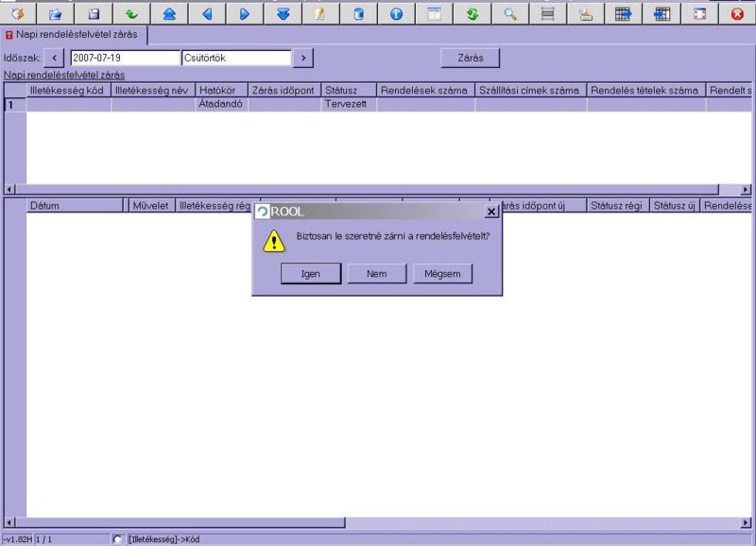Jump to first record with up arrow

(x=169, y=14)
